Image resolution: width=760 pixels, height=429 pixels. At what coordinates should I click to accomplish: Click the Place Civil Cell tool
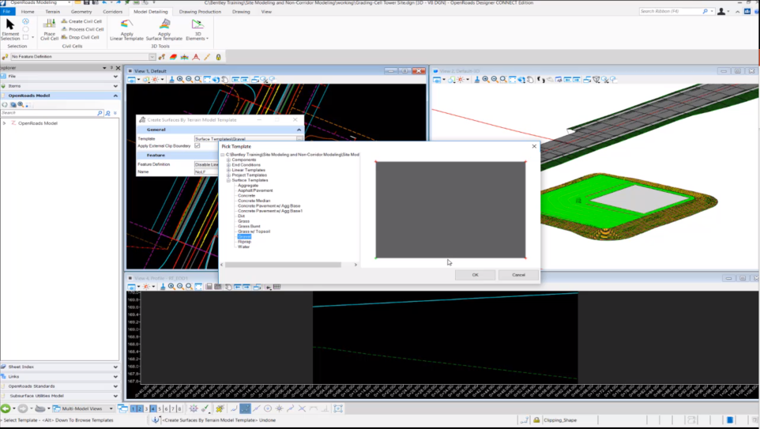coord(49,30)
